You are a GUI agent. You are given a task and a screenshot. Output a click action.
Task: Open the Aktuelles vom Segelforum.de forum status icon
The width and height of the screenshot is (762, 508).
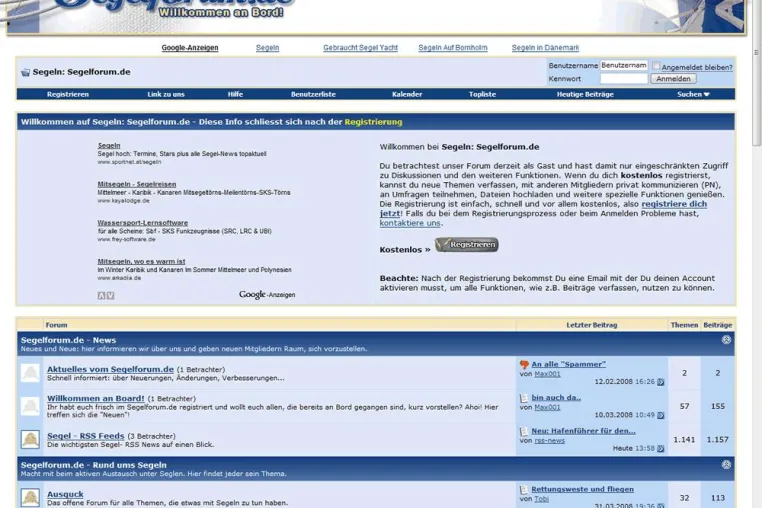[x=30, y=373]
